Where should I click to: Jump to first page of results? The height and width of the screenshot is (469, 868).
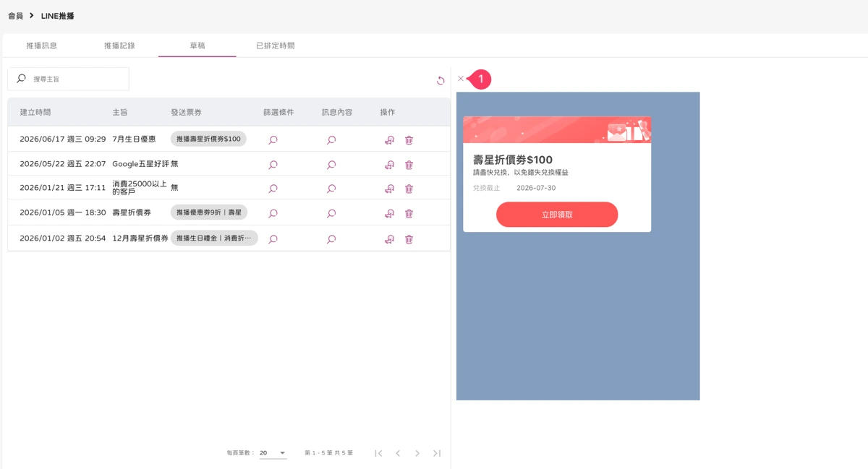point(378,453)
